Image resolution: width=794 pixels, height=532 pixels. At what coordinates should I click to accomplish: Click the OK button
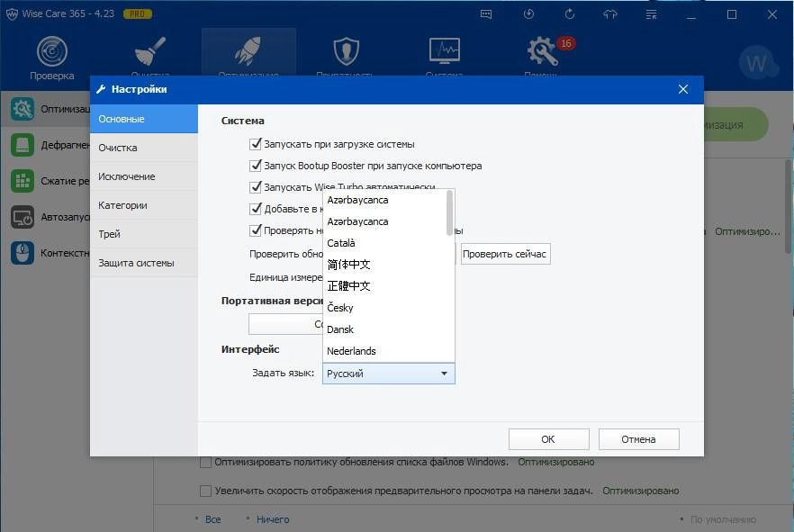tap(549, 439)
